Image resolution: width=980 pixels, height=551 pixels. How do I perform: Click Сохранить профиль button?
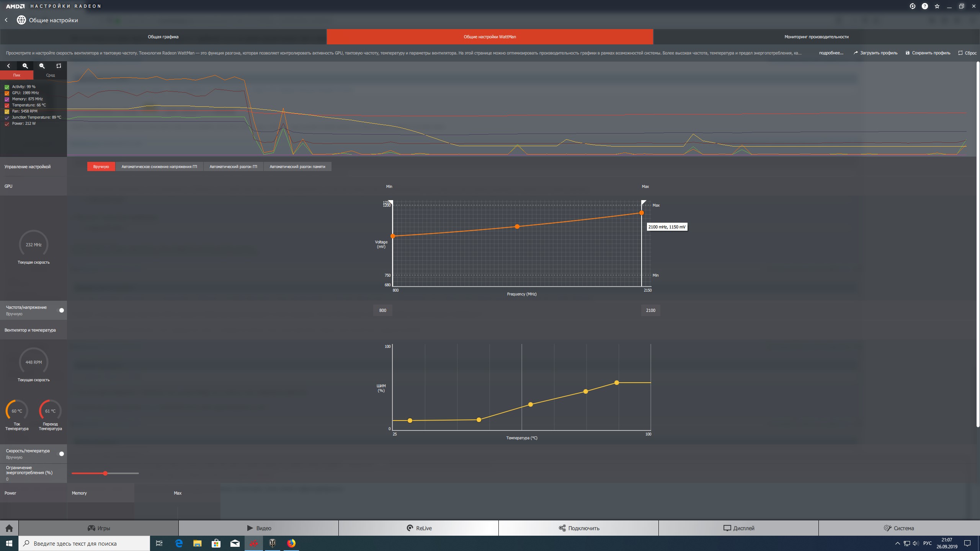coord(928,53)
